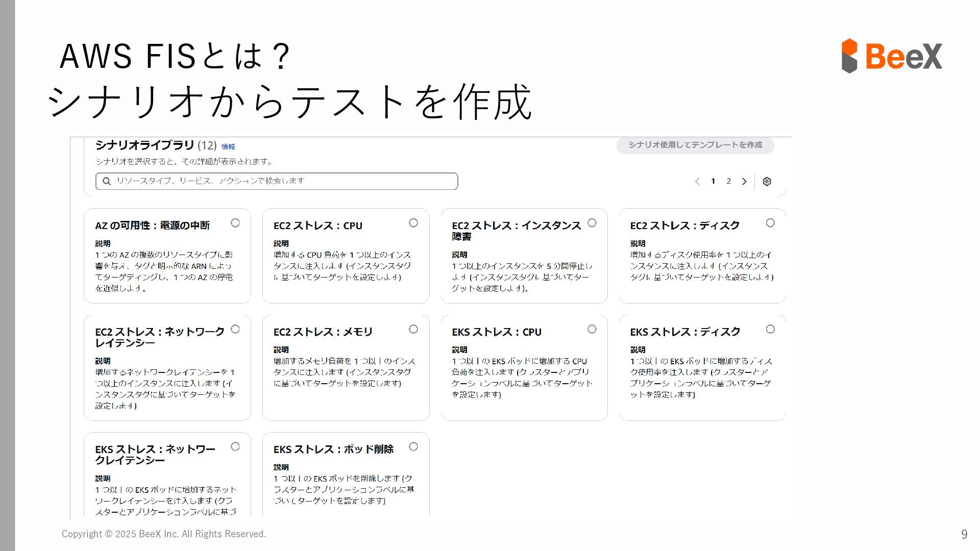Select the EKS ストレス: ディスク radio button
This screenshot has width=980, height=551.
coord(770,329)
